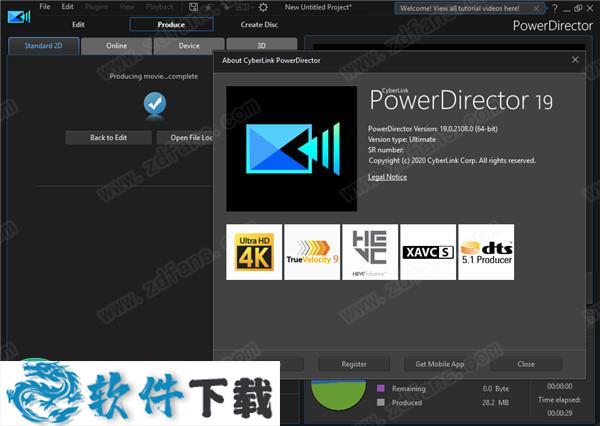Open the Legal Notice link

[387, 177]
